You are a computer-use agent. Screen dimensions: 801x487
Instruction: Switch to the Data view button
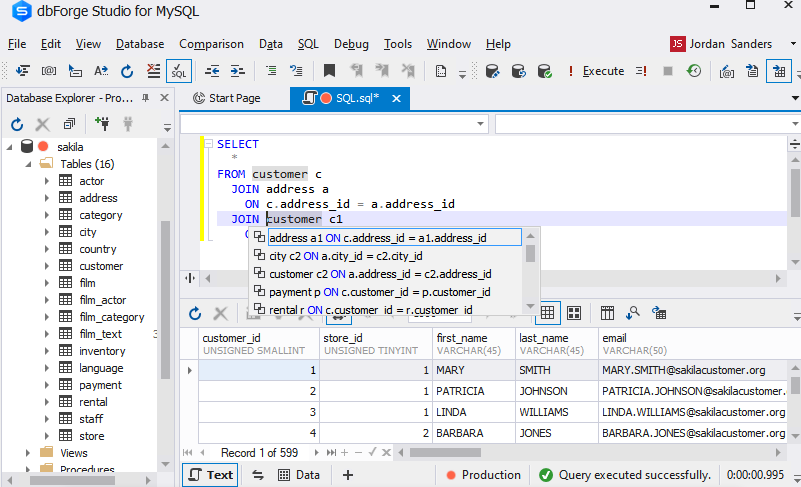[299, 475]
